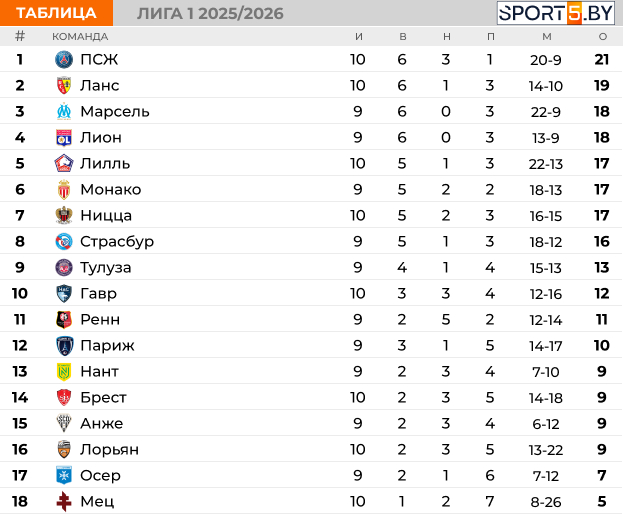Click the Осер club logo
The image size is (623, 514).
[x=64, y=476]
